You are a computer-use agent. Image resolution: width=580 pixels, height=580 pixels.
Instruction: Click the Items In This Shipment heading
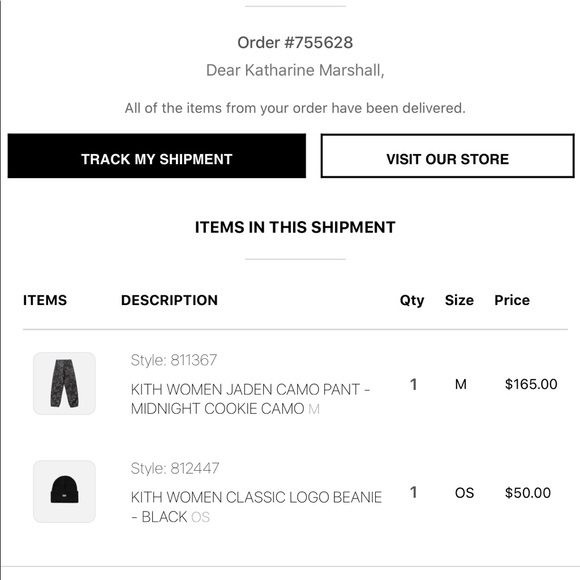(295, 227)
